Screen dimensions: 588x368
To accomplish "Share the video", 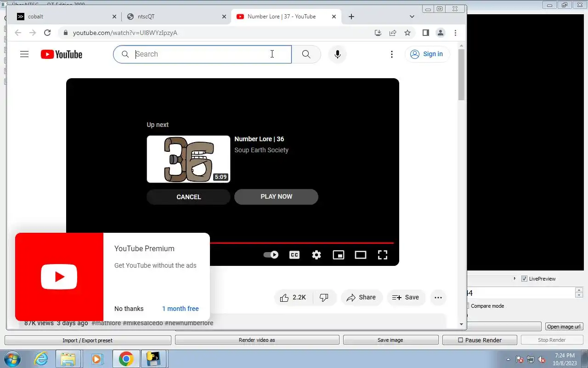I will coord(361,298).
